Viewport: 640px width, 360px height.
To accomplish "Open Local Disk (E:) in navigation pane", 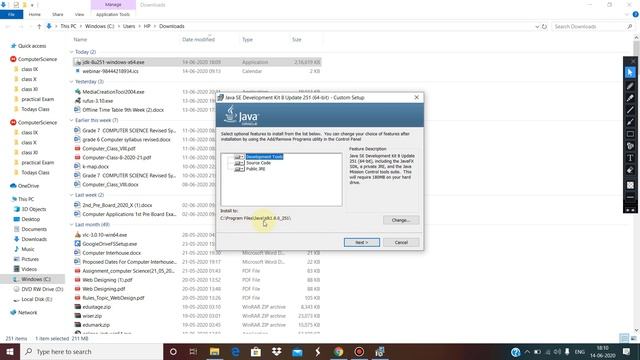I will (x=36, y=299).
